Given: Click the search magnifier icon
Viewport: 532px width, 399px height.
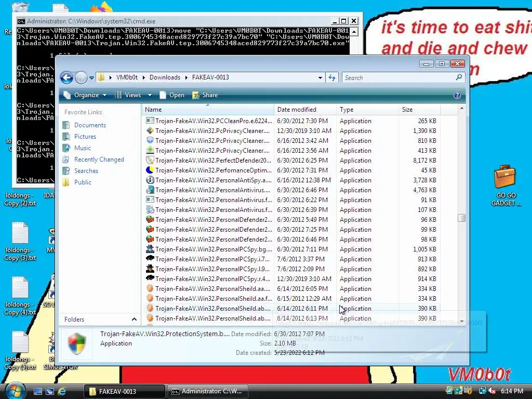Looking at the screenshot, I should (x=459, y=77).
